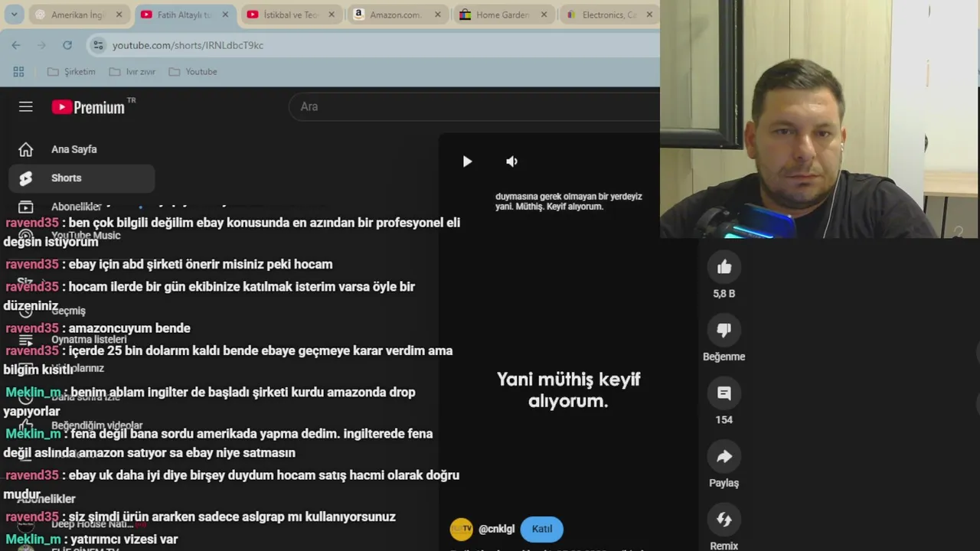Click the Katıl join button

pyautogui.click(x=542, y=529)
